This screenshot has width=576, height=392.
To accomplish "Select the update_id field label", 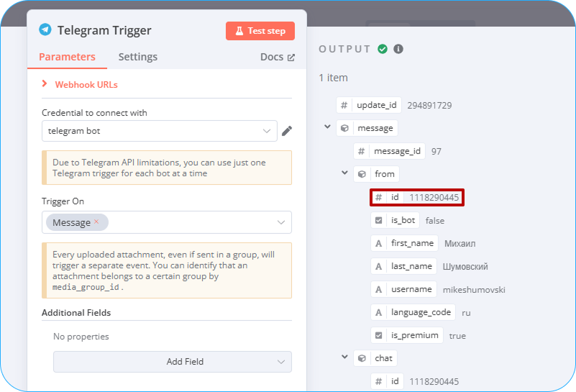I will tap(377, 105).
